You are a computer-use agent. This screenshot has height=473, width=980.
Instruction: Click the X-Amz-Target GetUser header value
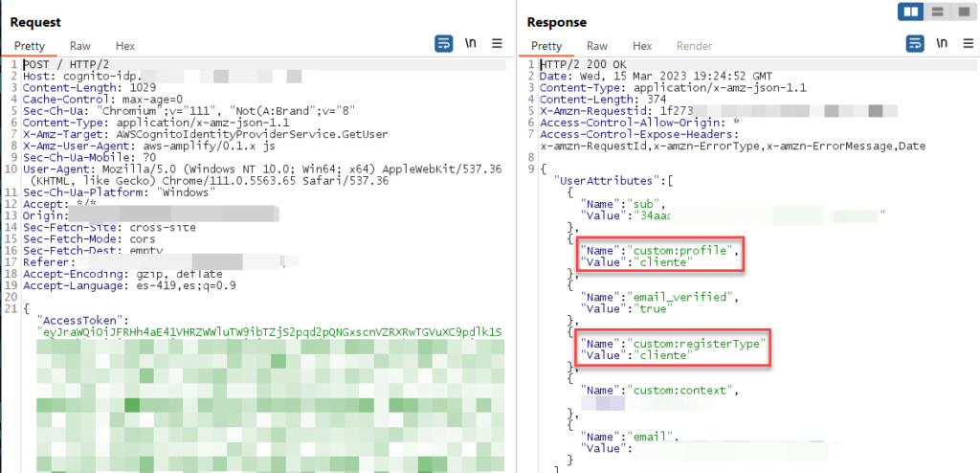pyautogui.click(x=253, y=134)
